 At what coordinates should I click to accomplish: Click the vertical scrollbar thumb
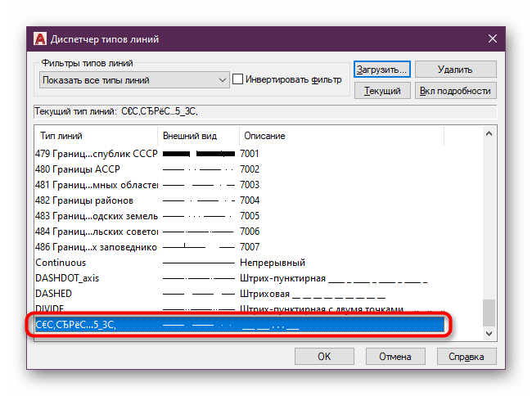[x=489, y=313]
